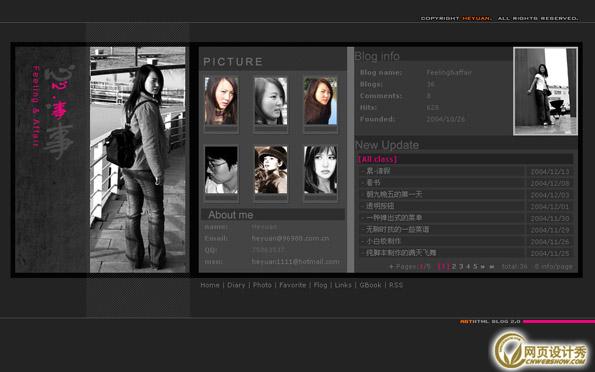The width and height of the screenshot is (595, 372).
Task: Open the hat portrait thumbnail in gallery
Action: (x=271, y=170)
